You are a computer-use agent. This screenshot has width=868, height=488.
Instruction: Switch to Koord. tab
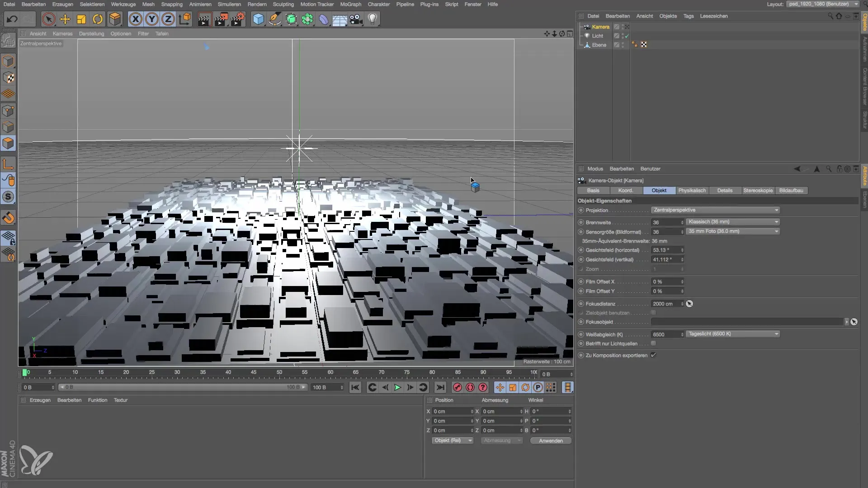(x=626, y=190)
